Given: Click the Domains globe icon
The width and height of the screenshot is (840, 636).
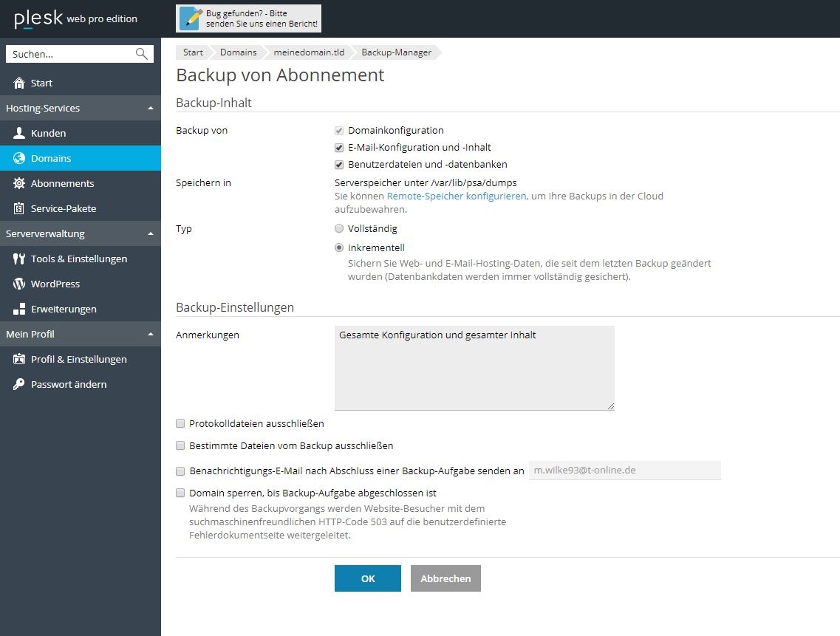Looking at the screenshot, I should (19, 158).
